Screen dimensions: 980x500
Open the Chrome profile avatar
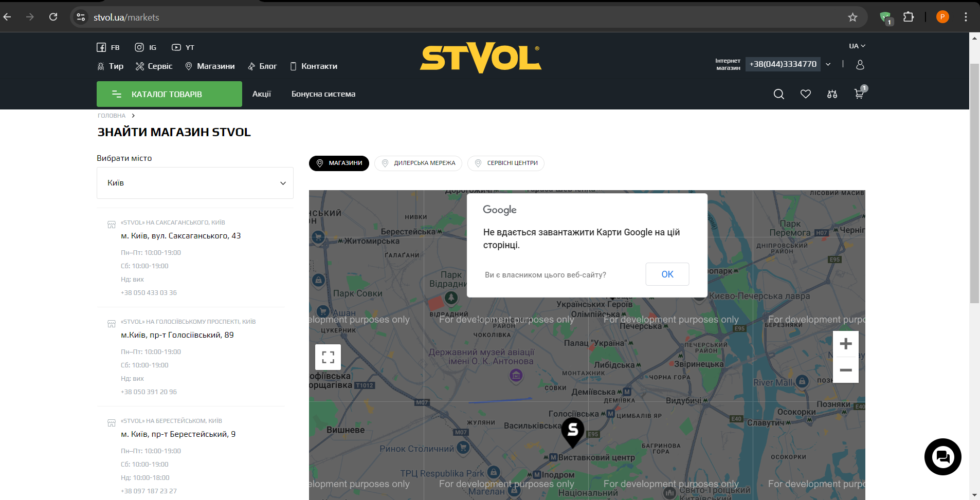click(x=942, y=17)
